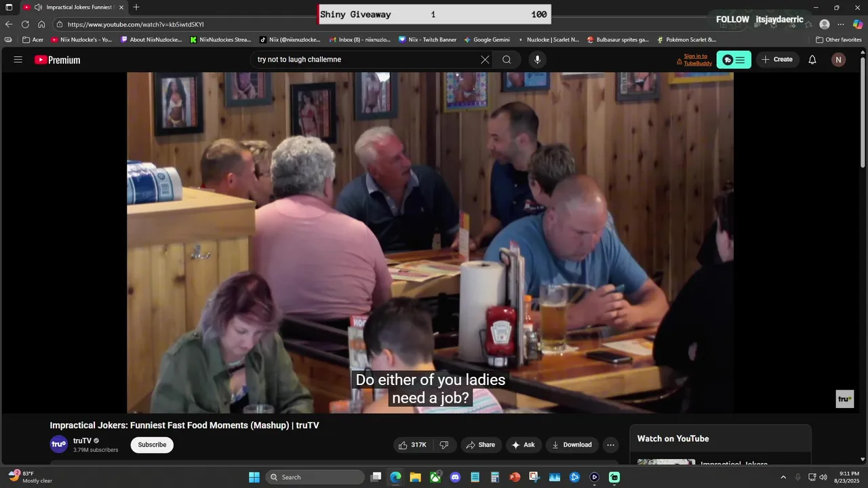
Task: Like the video with the thumbs up
Action: [x=412, y=445]
